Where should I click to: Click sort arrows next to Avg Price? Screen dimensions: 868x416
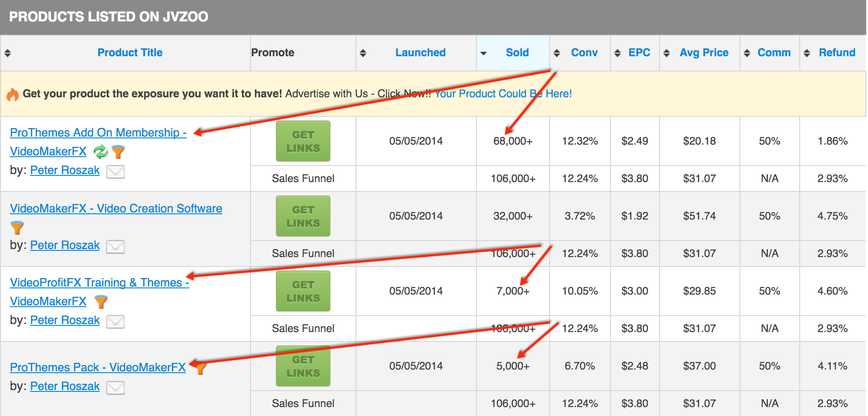pyautogui.click(x=667, y=53)
